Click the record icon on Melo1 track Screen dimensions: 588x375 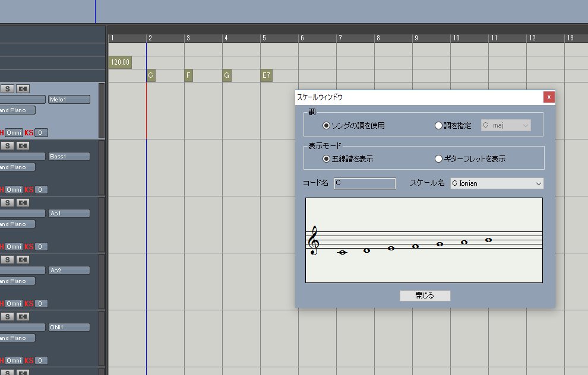click(x=23, y=89)
